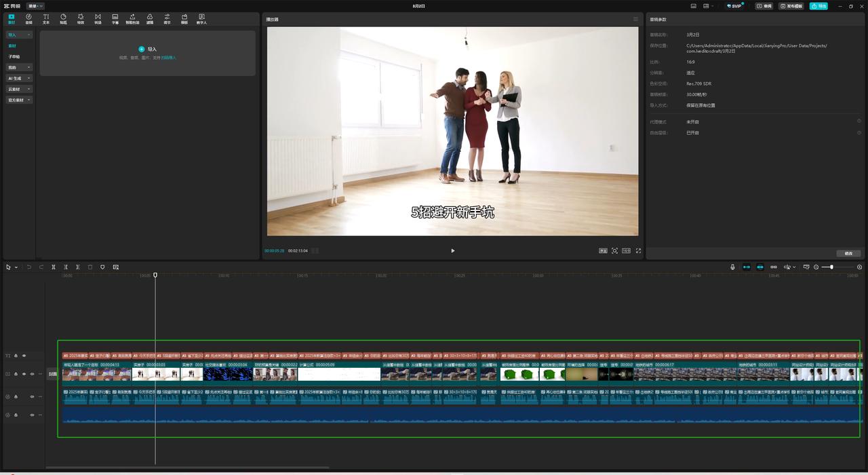Expand the AI生成 sidebar section
The image size is (868, 475).
tap(20, 78)
